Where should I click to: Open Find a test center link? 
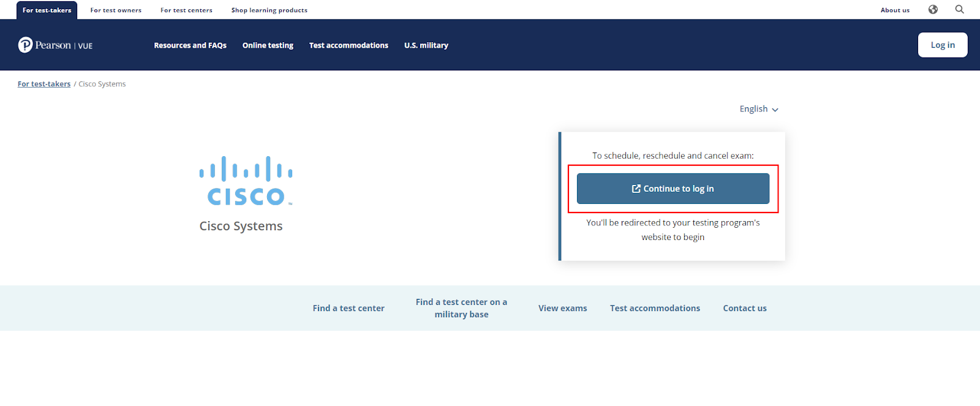pyautogui.click(x=349, y=308)
